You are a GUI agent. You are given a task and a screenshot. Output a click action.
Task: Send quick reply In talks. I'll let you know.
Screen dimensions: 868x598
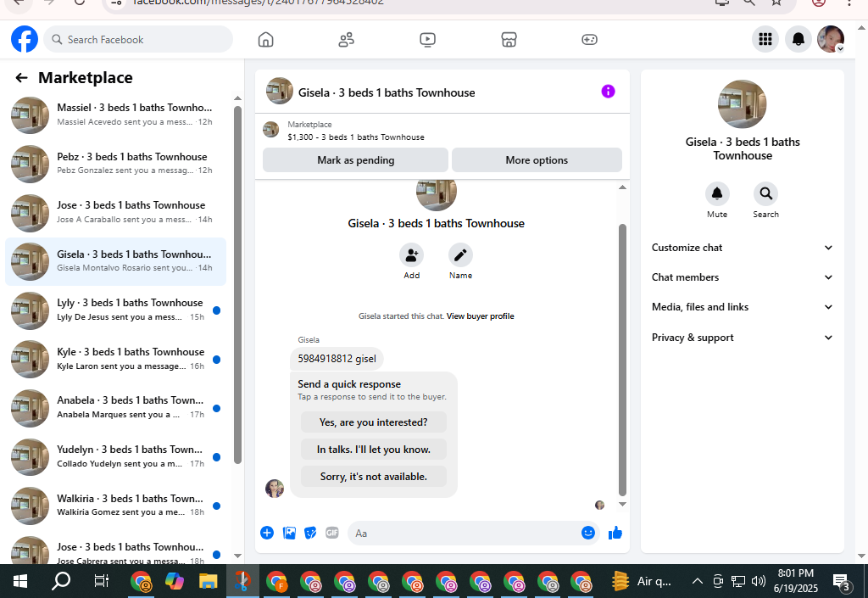pos(374,450)
